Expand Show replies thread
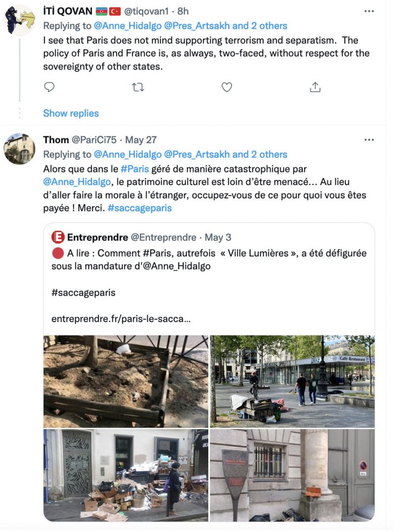The height and width of the screenshot is (532, 400). [71, 113]
